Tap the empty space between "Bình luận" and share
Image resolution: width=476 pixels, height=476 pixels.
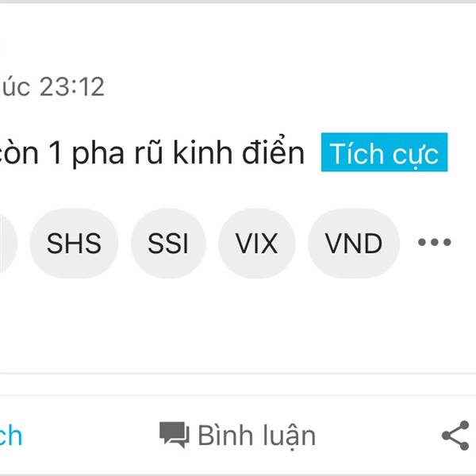[x=377, y=436]
